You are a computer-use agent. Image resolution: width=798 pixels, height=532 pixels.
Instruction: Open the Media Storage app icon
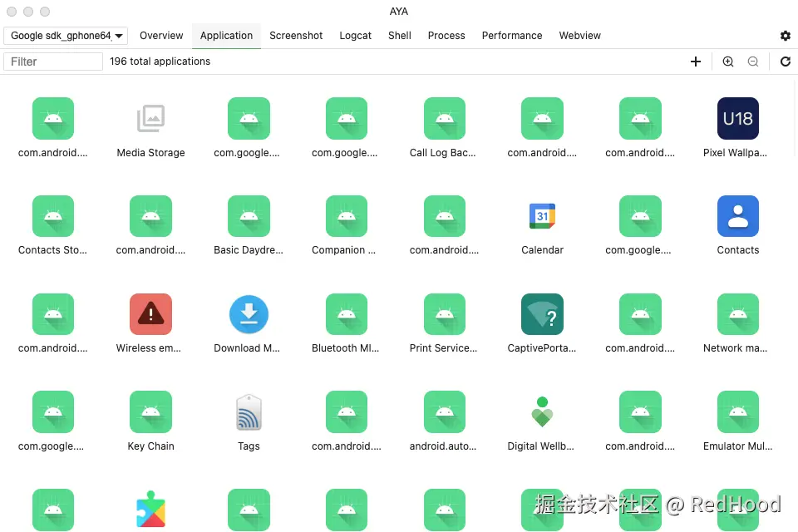tap(150, 118)
